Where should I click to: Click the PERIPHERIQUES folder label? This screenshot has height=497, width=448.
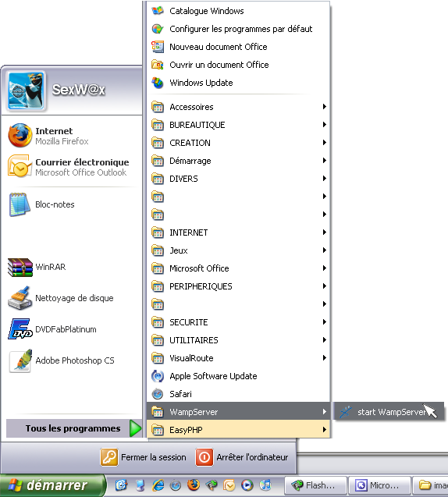pos(201,286)
